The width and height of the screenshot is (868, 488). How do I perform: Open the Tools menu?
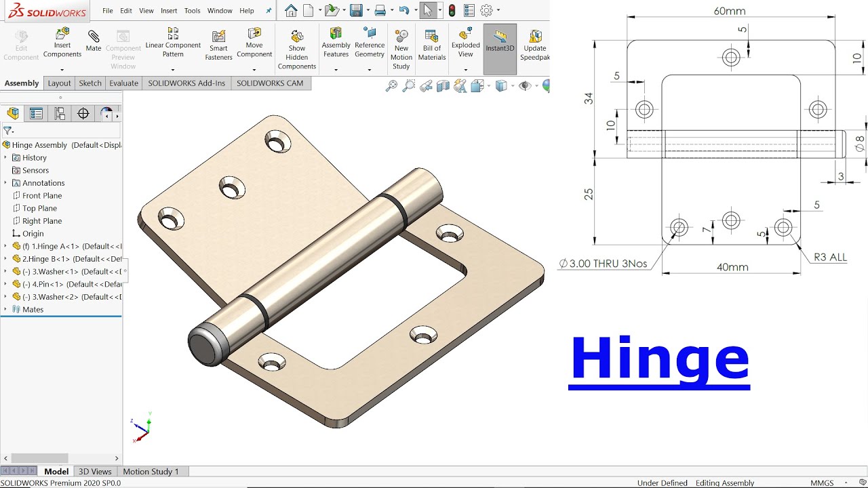coord(193,11)
